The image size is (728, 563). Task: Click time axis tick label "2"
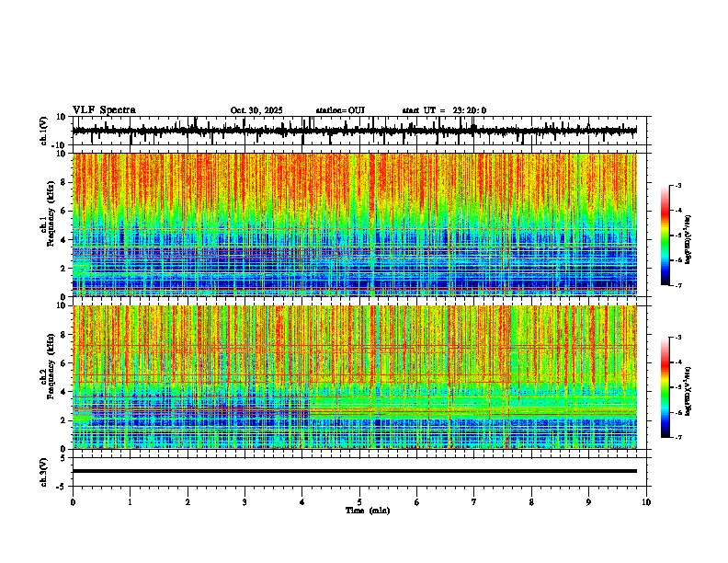(x=188, y=502)
